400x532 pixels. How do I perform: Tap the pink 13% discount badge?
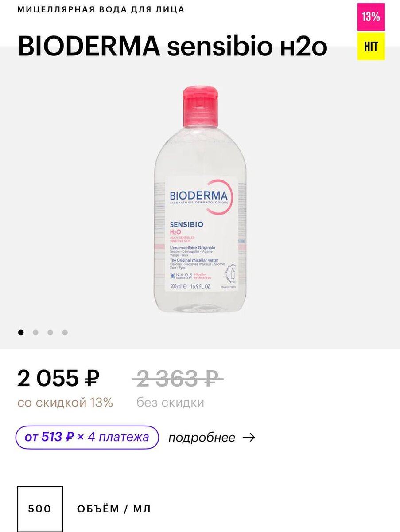click(x=371, y=17)
